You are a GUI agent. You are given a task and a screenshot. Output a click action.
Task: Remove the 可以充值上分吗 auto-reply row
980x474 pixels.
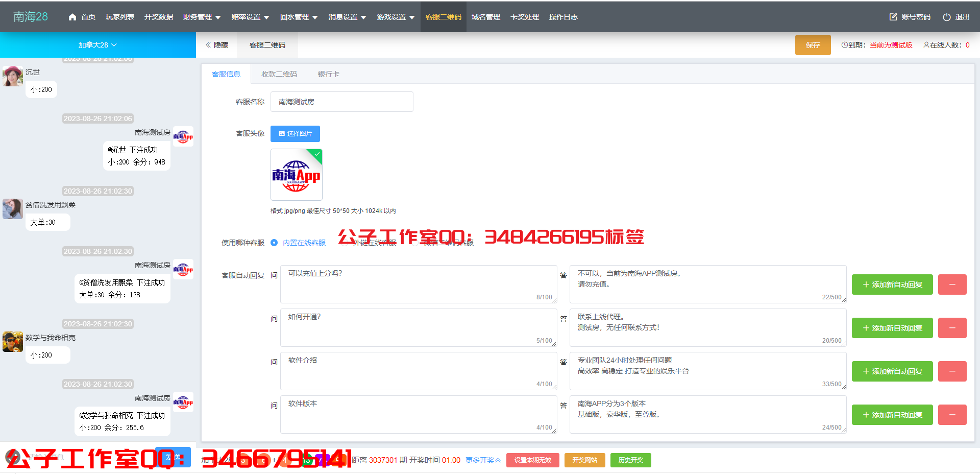[x=952, y=285]
